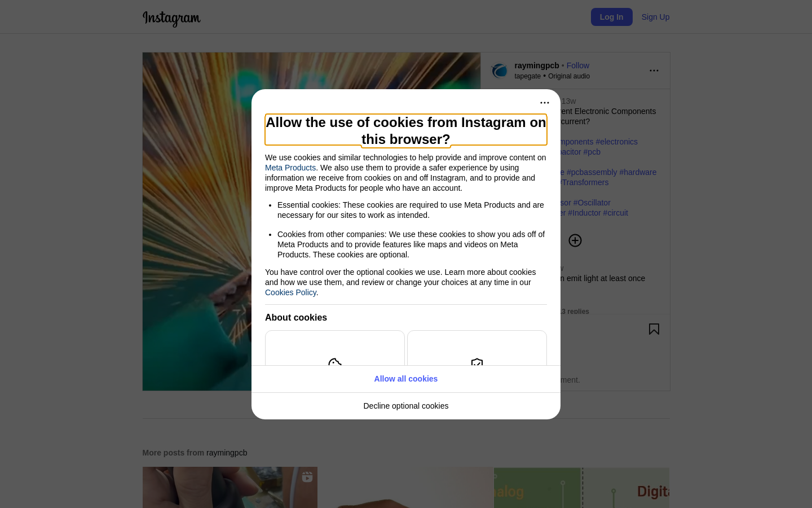Open post options three-dot menu

pyautogui.click(x=654, y=71)
